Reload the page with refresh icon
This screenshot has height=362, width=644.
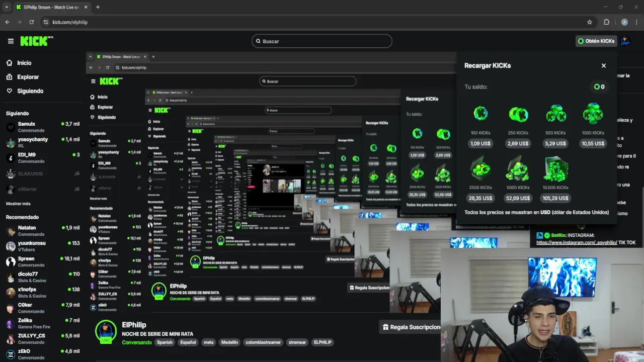[x=31, y=22]
